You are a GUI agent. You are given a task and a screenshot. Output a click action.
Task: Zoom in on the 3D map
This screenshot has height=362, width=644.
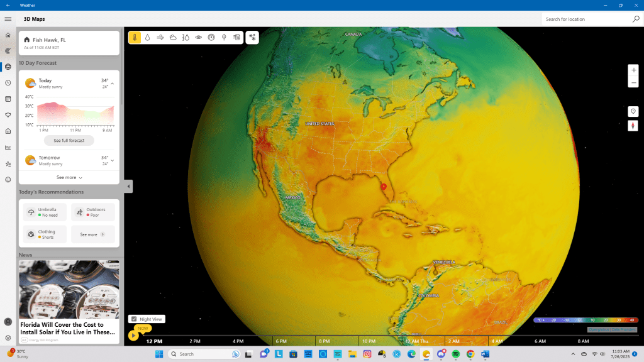pyautogui.click(x=633, y=69)
